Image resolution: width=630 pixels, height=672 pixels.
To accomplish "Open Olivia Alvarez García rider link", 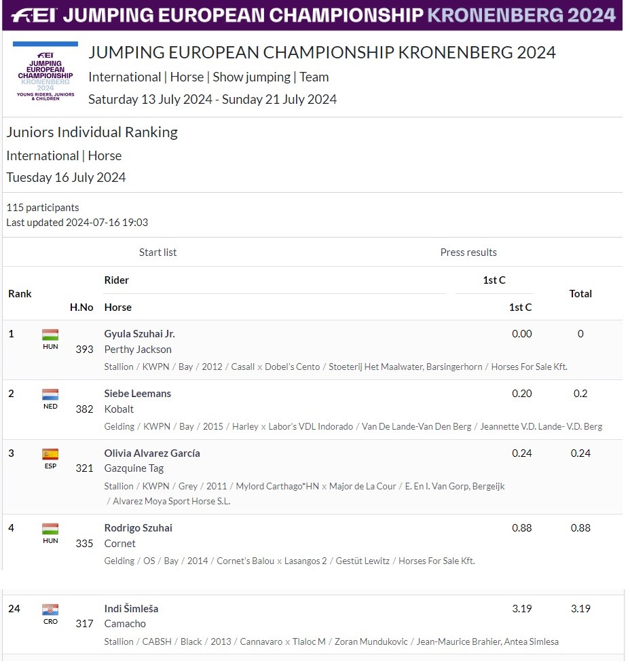I will [152, 453].
